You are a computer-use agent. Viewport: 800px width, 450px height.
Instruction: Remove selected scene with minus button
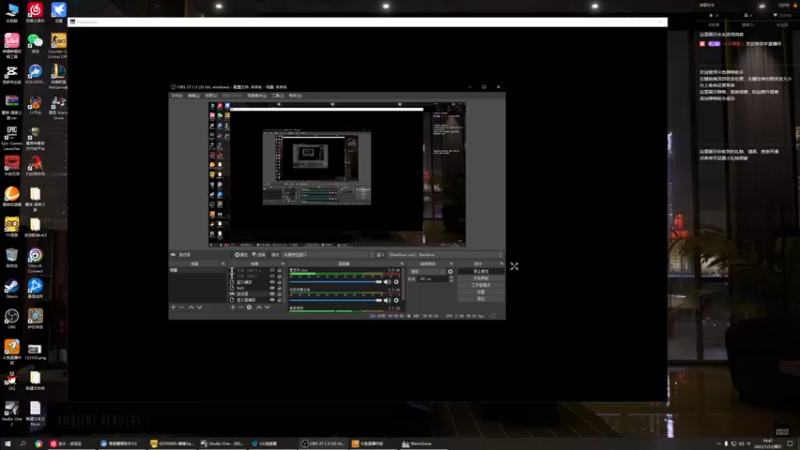(x=182, y=307)
